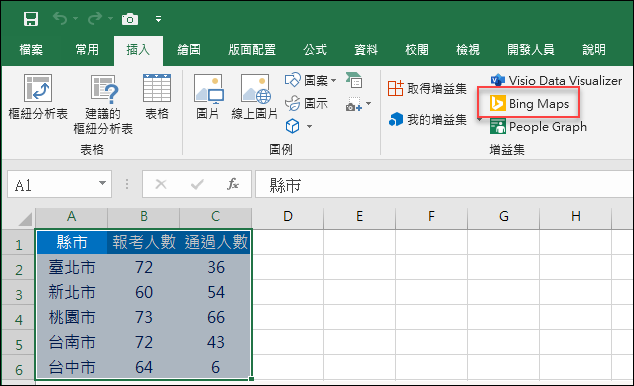Click the enter checkmark in formula bar
Image resolution: width=634 pixels, height=386 pixels.
pyautogui.click(x=197, y=184)
